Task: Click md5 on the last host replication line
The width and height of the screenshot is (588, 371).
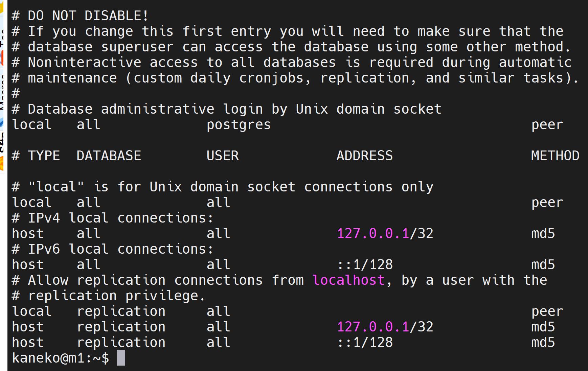Action: coord(543,342)
